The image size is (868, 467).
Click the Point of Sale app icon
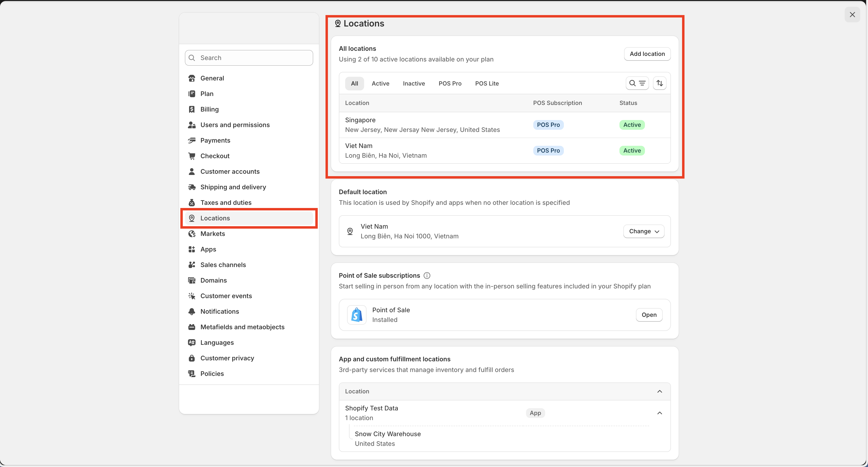point(357,315)
